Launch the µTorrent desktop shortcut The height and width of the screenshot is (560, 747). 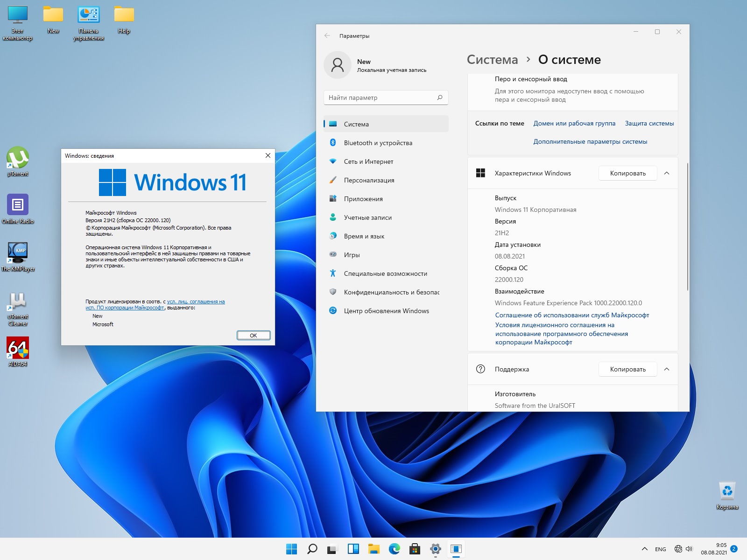tap(18, 161)
